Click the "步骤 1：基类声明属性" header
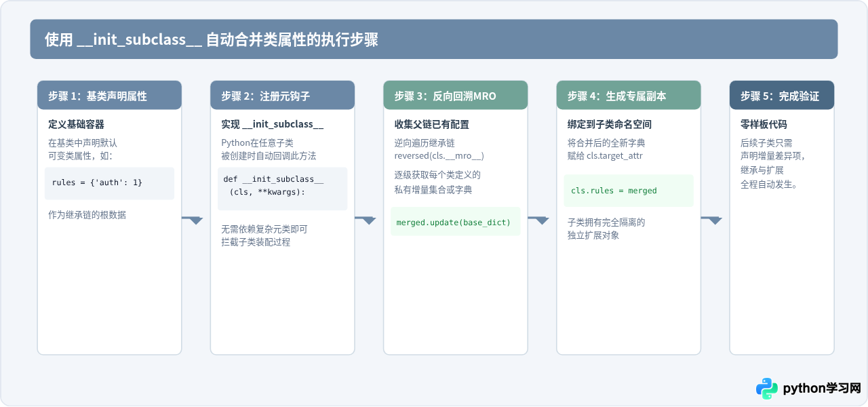 109,96
